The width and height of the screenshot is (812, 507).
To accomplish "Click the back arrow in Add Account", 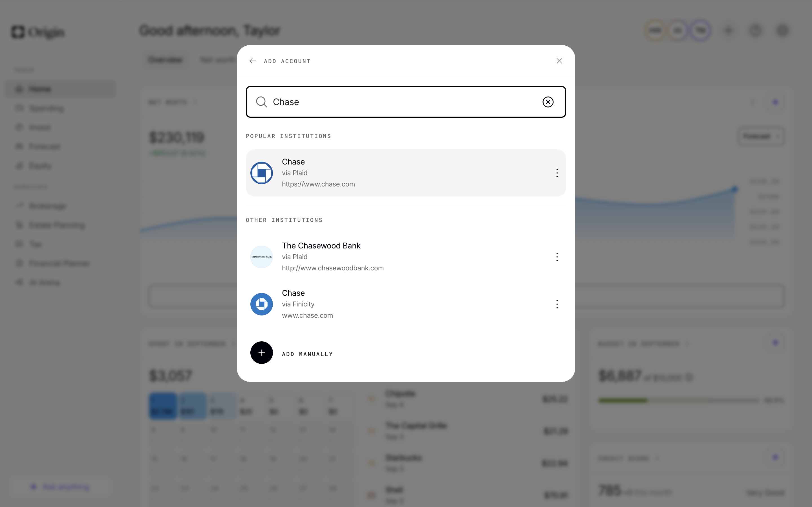I will click(x=252, y=61).
